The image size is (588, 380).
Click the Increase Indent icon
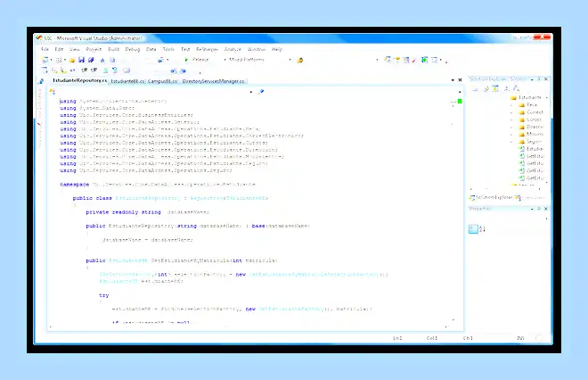[94, 70]
